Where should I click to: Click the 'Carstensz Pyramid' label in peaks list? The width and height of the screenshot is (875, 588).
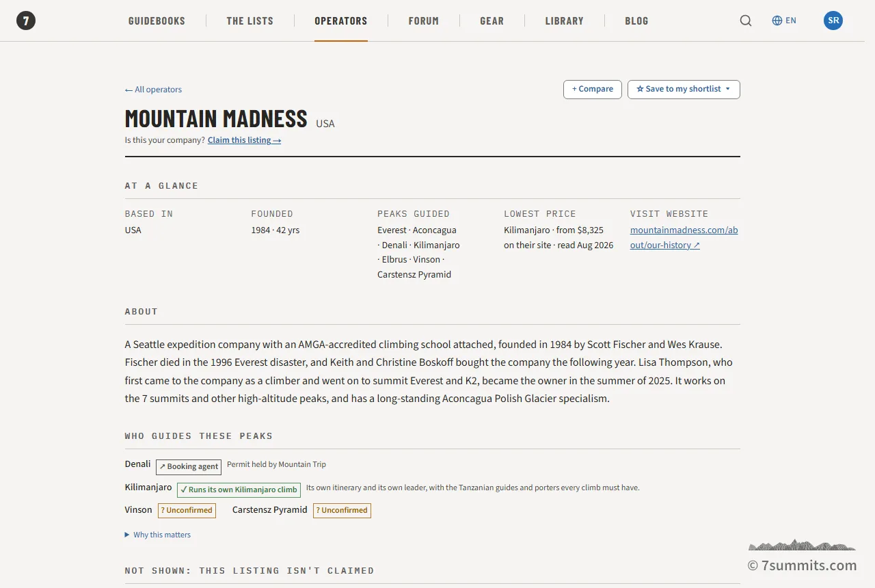point(414,275)
